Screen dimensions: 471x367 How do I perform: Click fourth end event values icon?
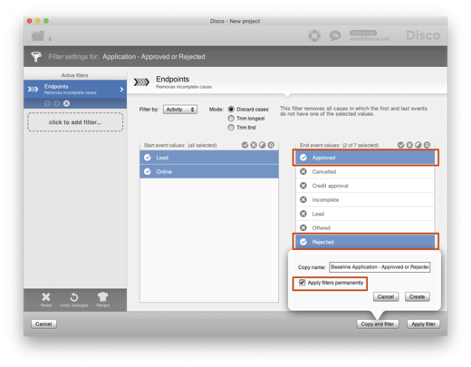pyautogui.click(x=427, y=145)
